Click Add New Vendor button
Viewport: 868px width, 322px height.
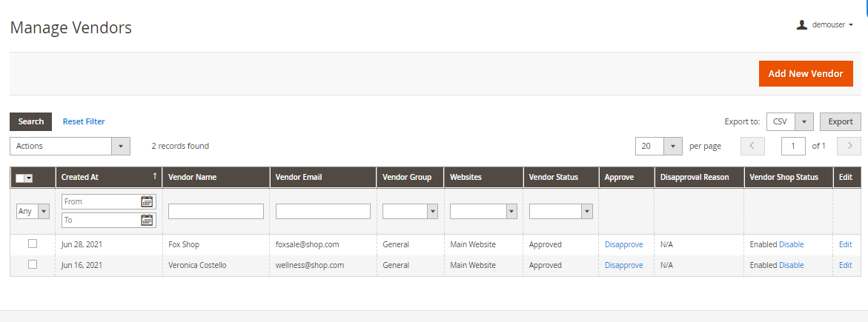pyautogui.click(x=806, y=73)
